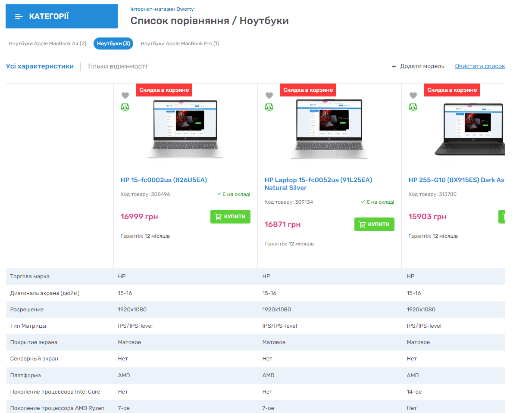Viewport: 532px width, 413px height.
Task: Open HP 15-fc0002ua (826U5EA) product link
Action: coord(164,180)
